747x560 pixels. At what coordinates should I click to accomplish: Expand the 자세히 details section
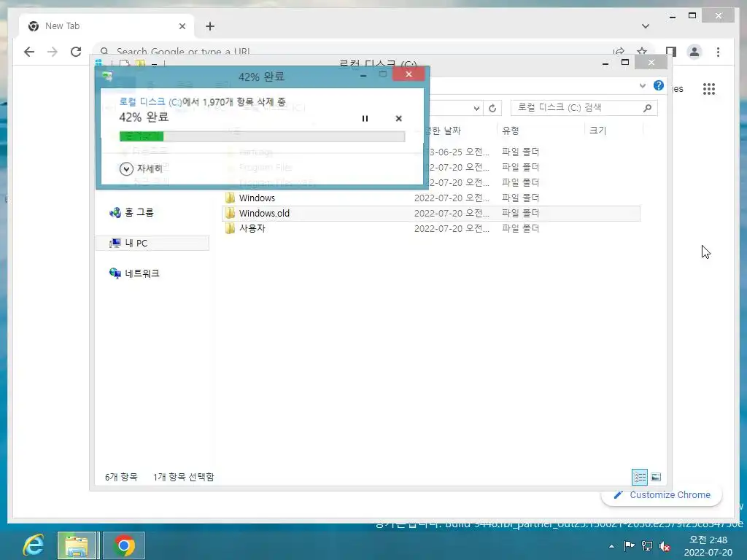(142, 168)
